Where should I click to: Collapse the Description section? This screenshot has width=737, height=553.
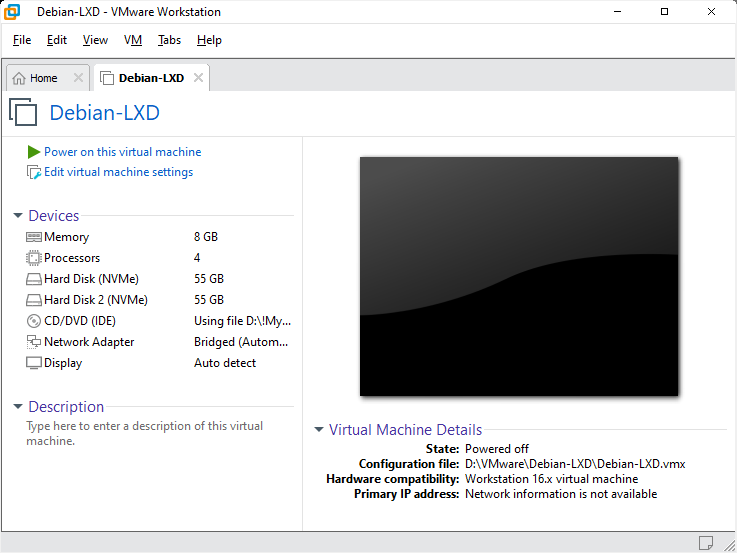point(18,406)
